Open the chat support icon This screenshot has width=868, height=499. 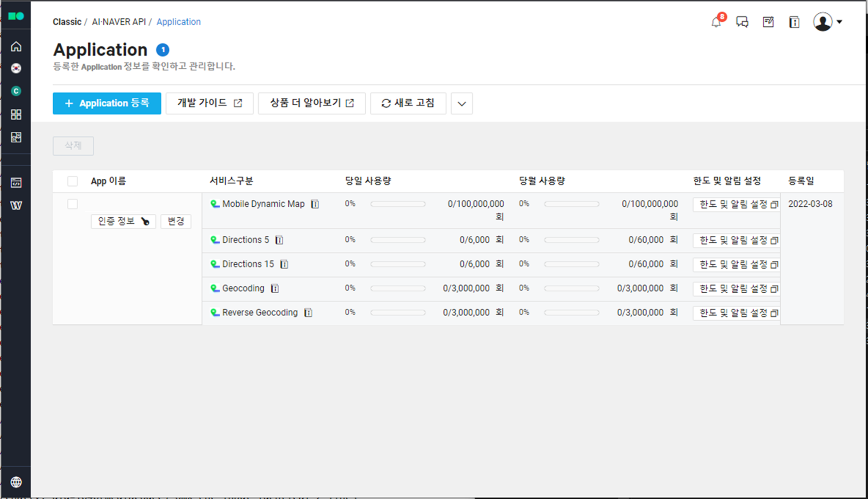point(742,22)
